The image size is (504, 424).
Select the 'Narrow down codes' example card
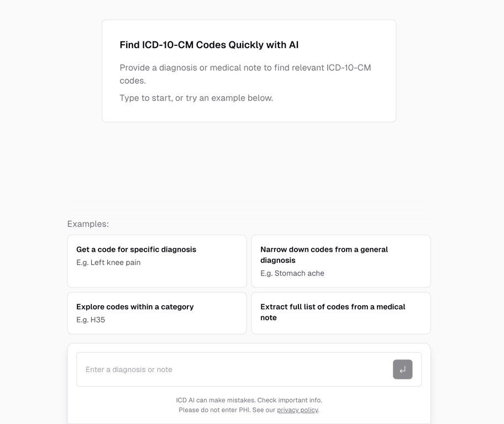click(341, 261)
